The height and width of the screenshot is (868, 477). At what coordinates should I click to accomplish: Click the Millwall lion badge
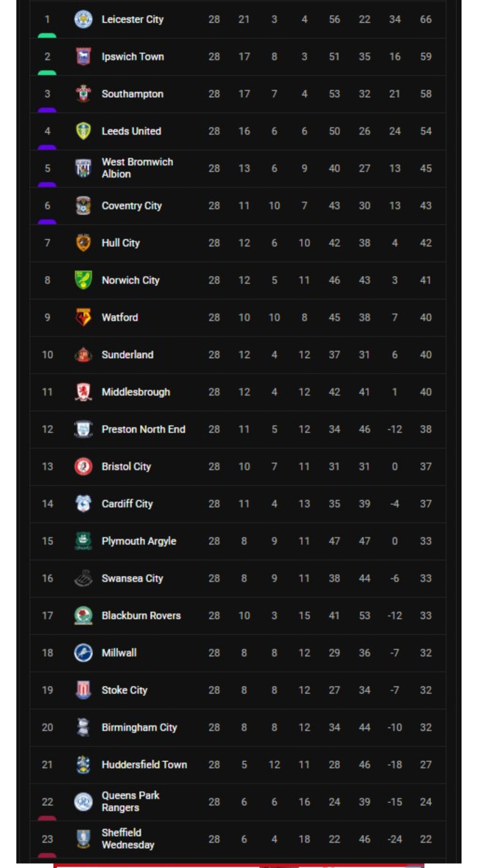point(83,653)
